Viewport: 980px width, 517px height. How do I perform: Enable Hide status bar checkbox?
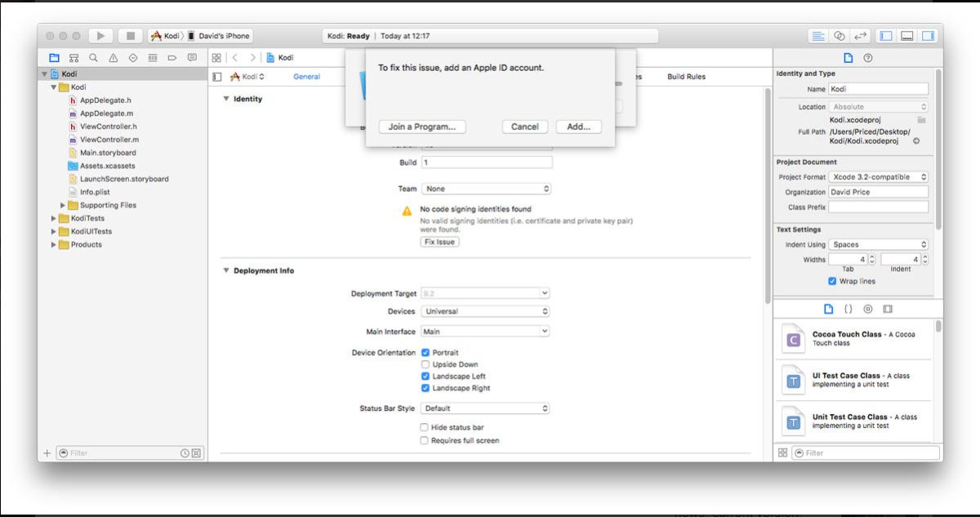(425, 427)
